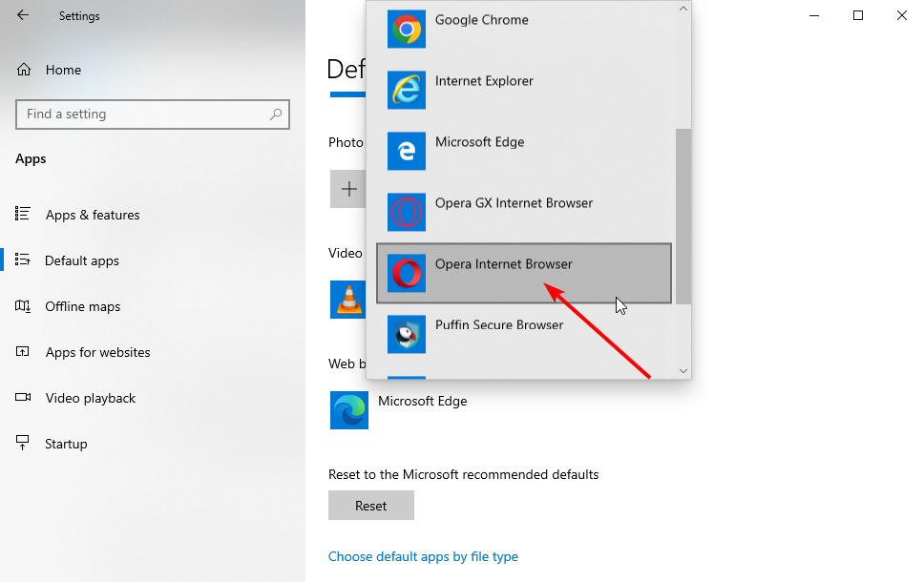Click the VLC cone icon under Video
924x582 pixels.
pyautogui.click(x=348, y=300)
